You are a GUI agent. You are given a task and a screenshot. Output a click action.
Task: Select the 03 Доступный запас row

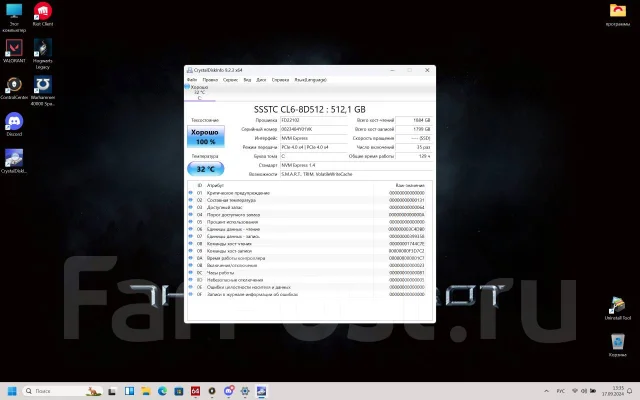click(x=309, y=207)
